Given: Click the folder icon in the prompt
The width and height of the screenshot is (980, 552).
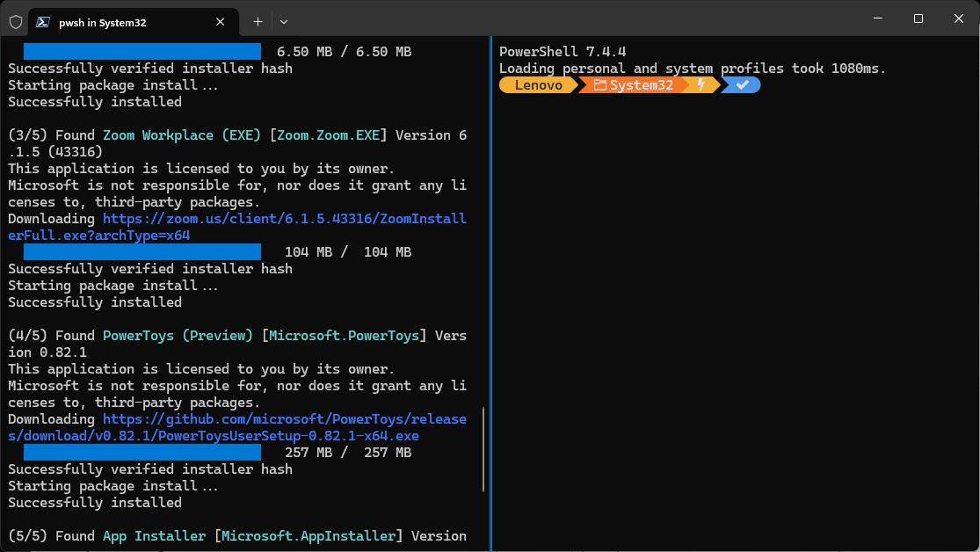Looking at the screenshot, I should coord(600,85).
